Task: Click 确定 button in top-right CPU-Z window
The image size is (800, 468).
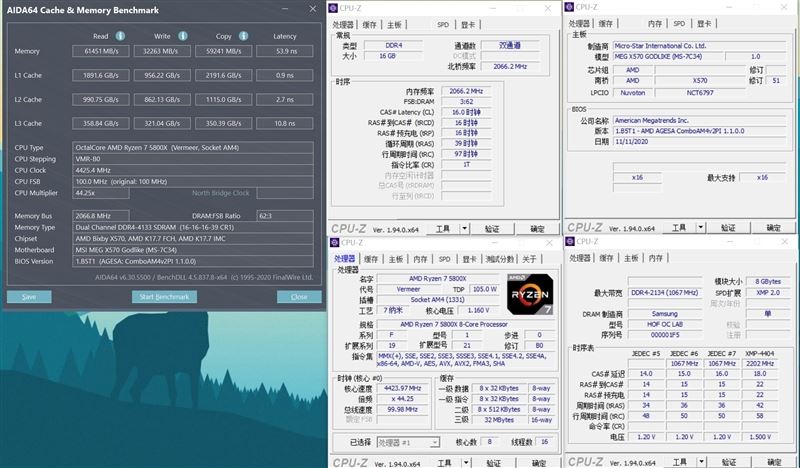Action: [773, 228]
